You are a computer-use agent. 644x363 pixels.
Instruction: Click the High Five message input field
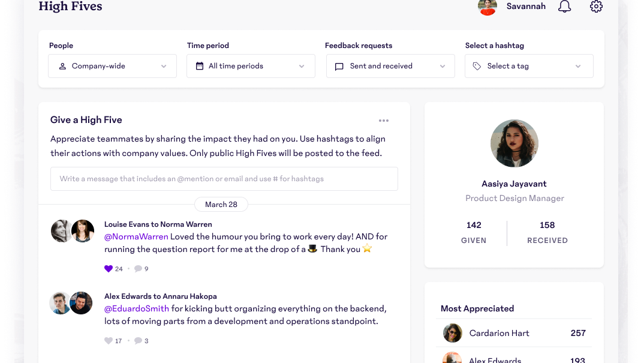224,179
